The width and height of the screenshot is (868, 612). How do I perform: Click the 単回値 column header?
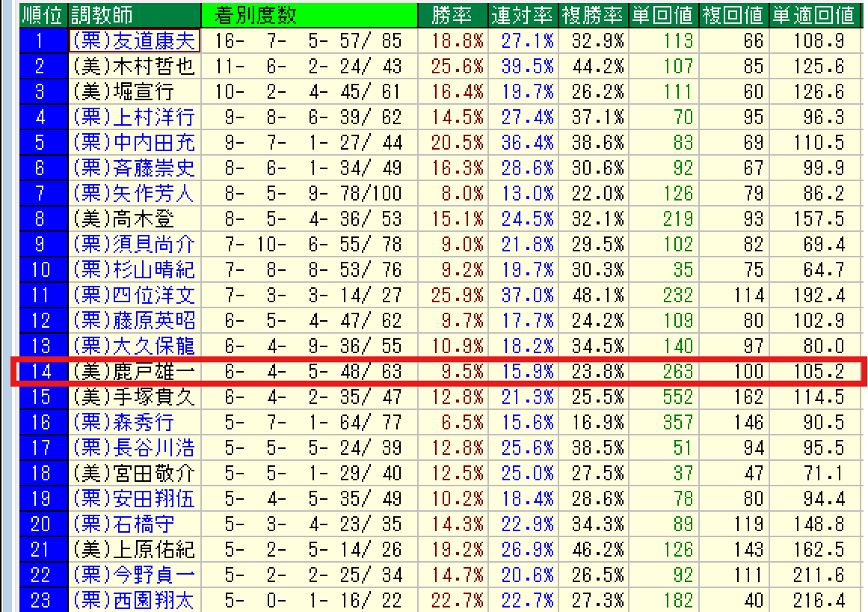[663, 15]
